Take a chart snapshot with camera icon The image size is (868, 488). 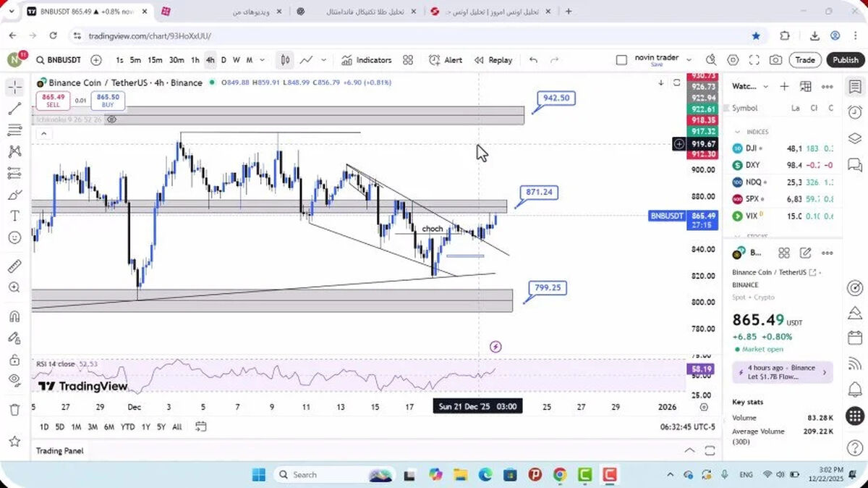pos(775,60)
